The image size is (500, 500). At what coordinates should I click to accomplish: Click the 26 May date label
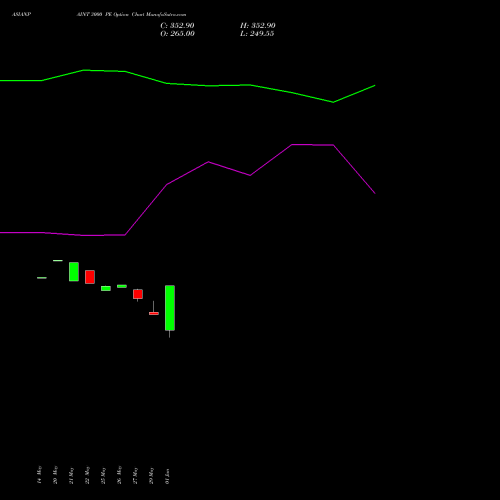pyautogui.click(x=119, y=475)
